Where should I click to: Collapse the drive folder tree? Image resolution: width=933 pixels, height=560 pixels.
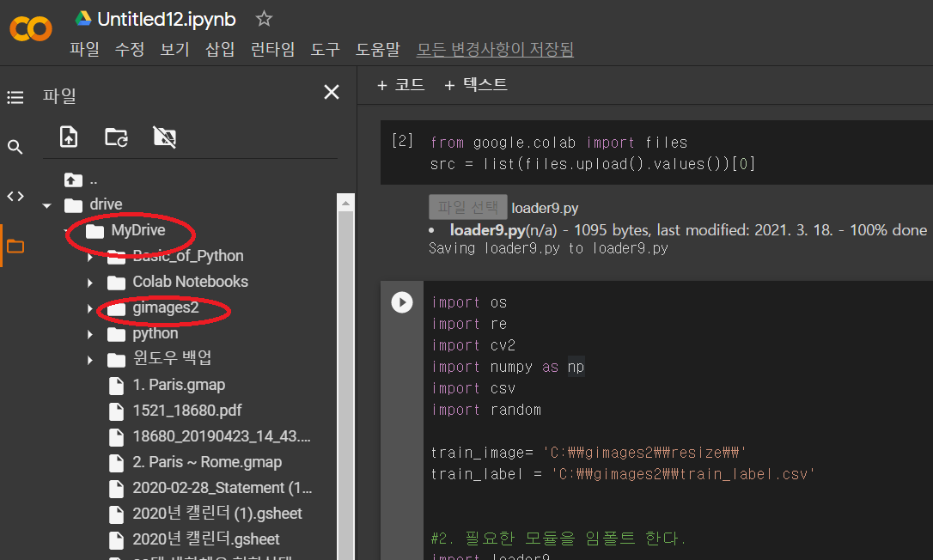point(47,205)
